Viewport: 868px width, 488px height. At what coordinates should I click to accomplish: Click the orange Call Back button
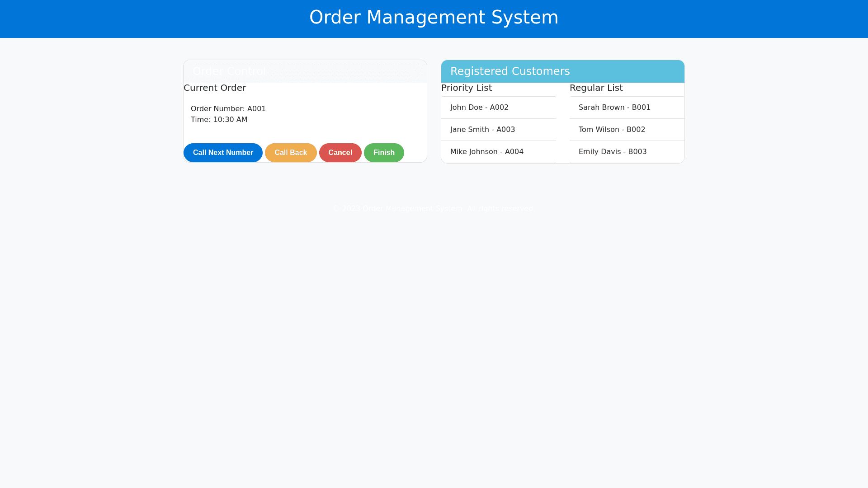pyautogui.click(x=291, y=153)
